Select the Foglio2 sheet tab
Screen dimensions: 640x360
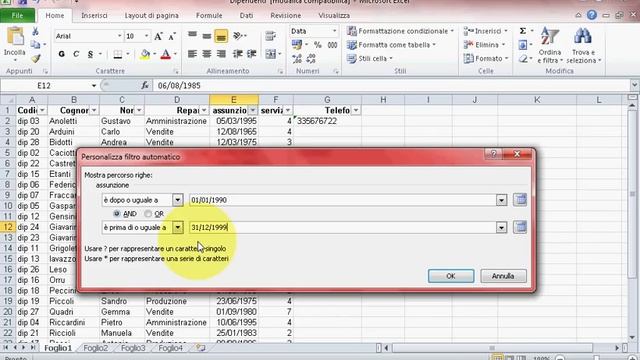96,348
